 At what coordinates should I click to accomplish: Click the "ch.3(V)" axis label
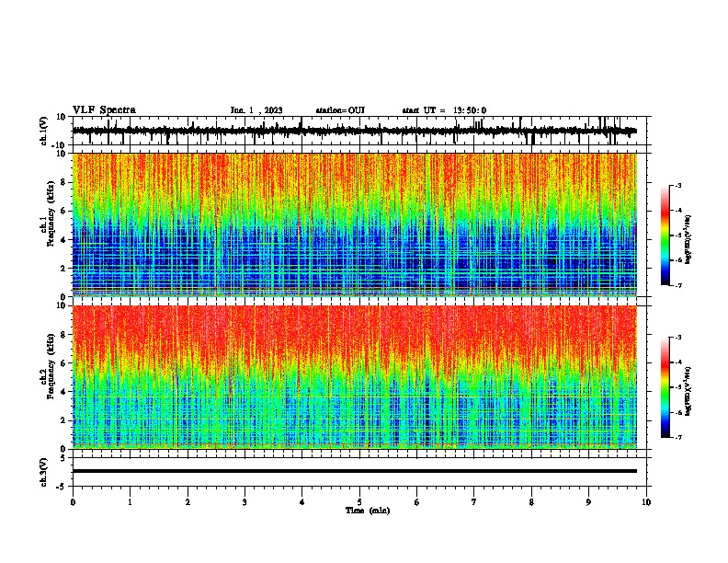[x=44, y=473]
